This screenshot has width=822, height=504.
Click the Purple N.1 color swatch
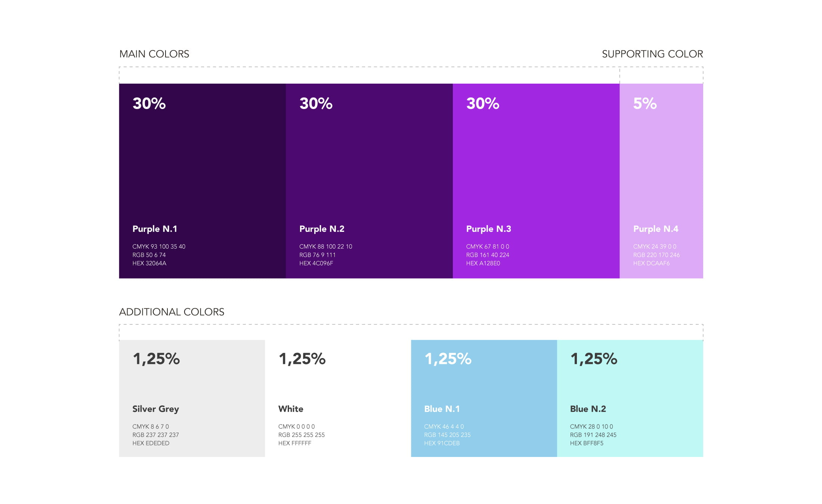(202, 168)
